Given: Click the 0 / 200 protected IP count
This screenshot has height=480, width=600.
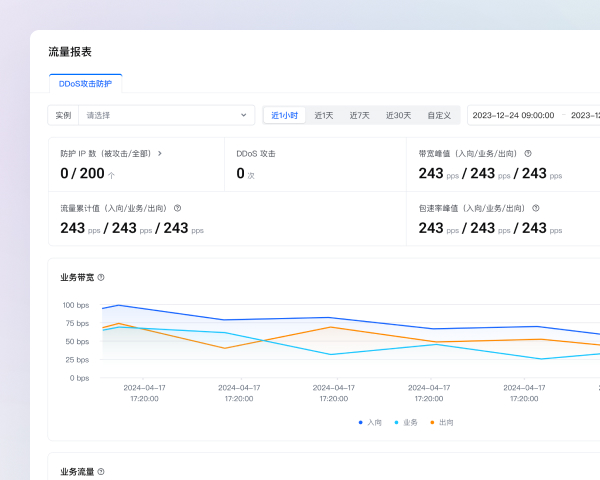Looking at the screenshot, I should tap(82, 173).
